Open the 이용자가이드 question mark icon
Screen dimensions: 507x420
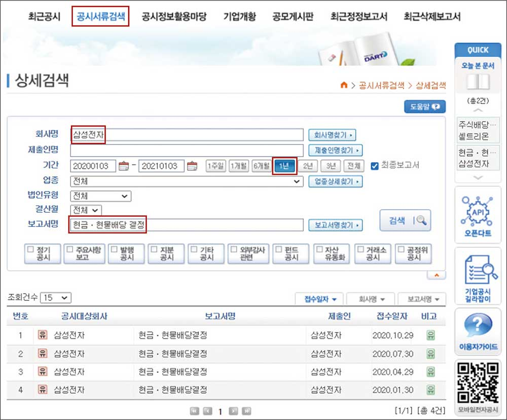click(x=478, y=326)
